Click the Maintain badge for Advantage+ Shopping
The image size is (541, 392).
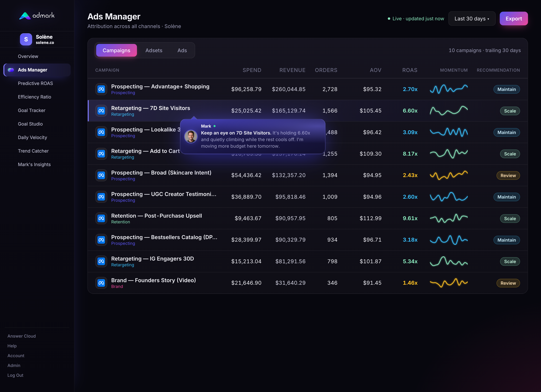click(x=506, y=89)
